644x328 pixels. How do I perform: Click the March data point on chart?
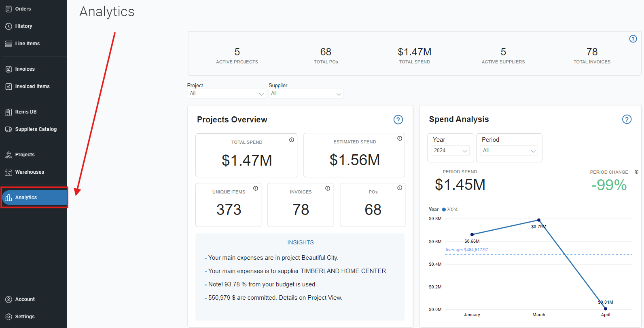coord(539,220)
